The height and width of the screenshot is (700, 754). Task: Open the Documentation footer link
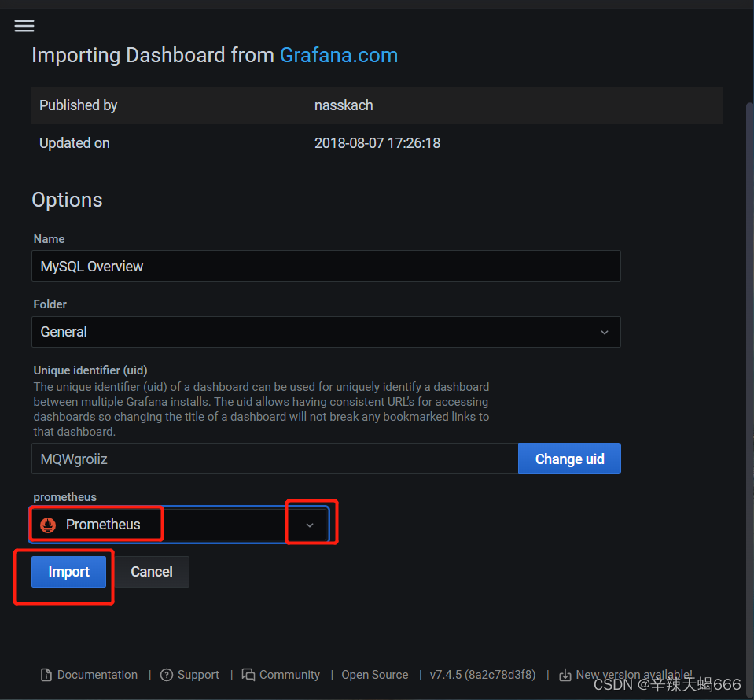click(97, 675)
